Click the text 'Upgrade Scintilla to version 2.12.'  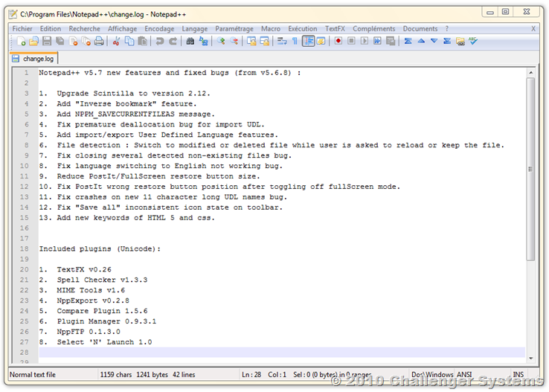(x=133, y=94)
